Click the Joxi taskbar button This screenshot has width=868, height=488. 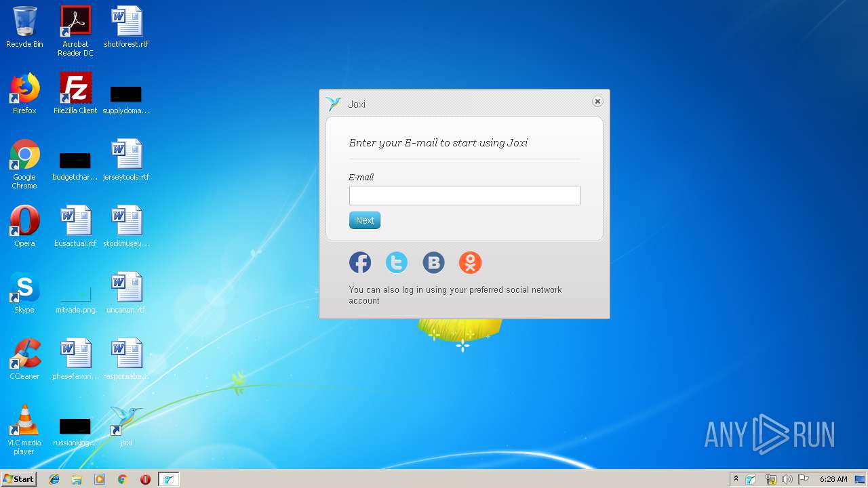pos(168,479)
